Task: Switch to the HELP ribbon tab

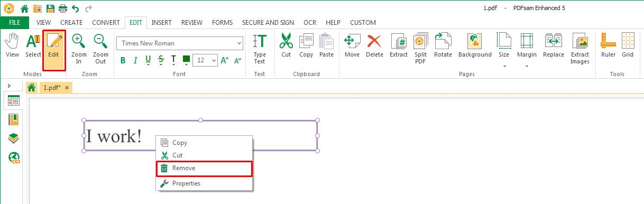Action: (333, 23)
